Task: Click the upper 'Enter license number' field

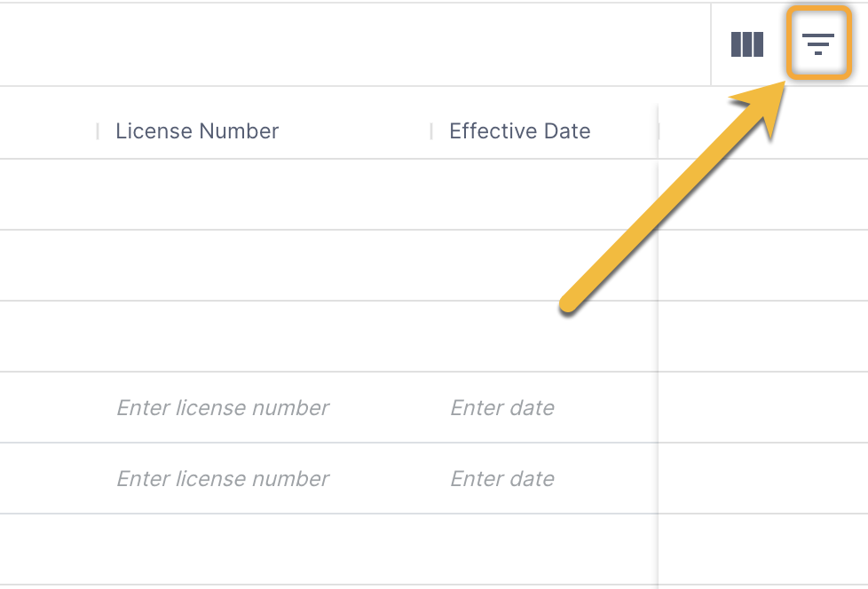Action: point(223,407)
